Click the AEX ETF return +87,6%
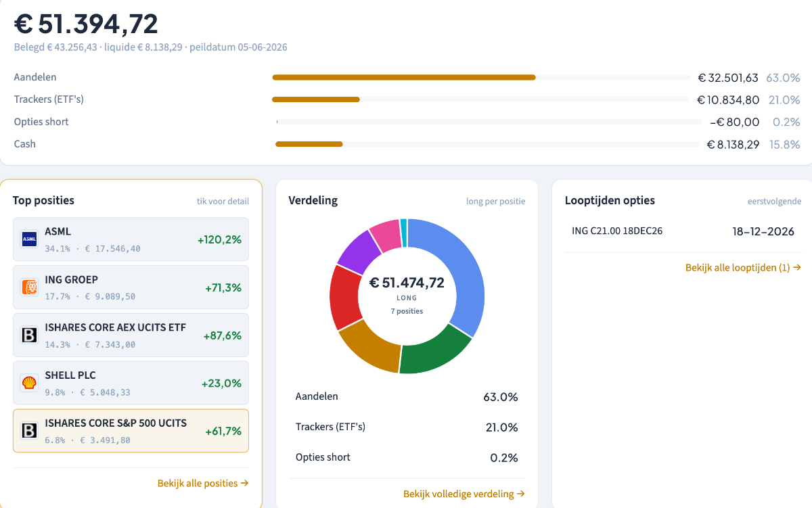This screenshot has height=508, width=812. tap(223, 336)
